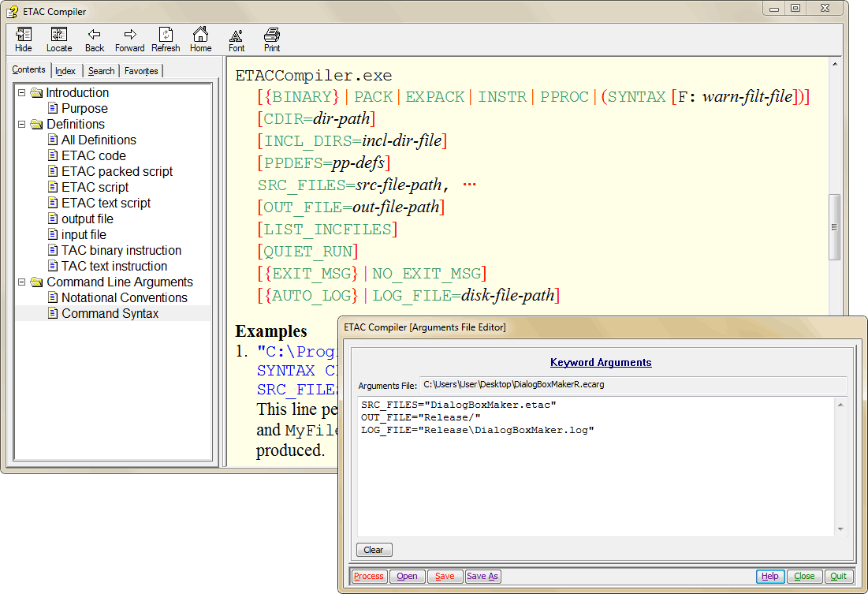Go Back using the toolbar arrow
The height and width of the screenshot is (594, 868).
[95, 39]
